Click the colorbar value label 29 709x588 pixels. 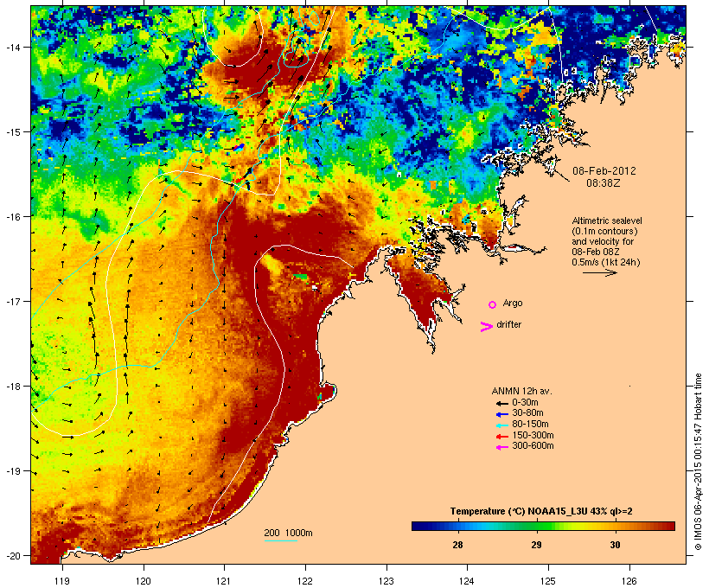click(536, 545)
